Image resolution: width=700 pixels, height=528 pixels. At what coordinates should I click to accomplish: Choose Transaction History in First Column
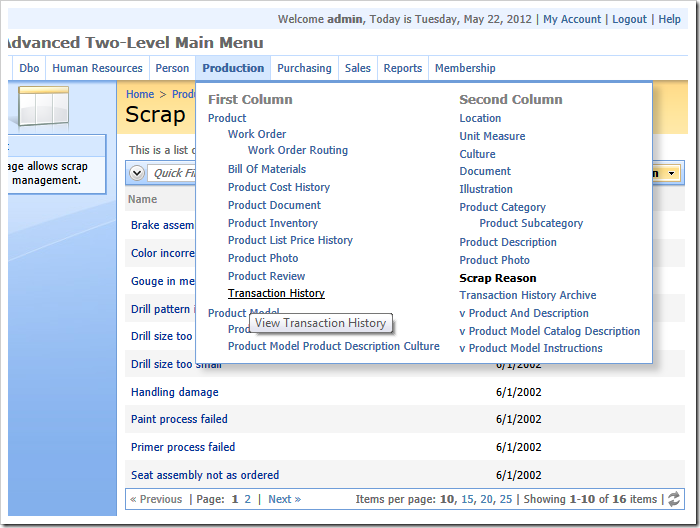click(x=276, y=293)
